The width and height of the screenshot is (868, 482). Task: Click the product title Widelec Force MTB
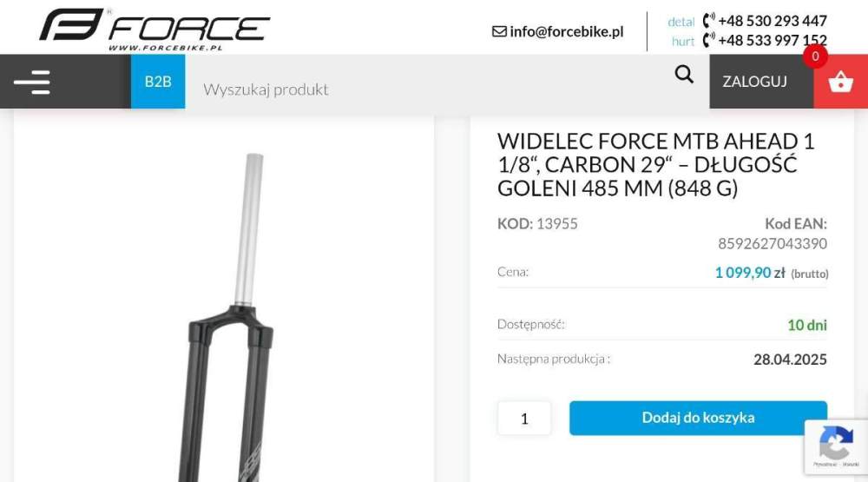coord(656,164)
